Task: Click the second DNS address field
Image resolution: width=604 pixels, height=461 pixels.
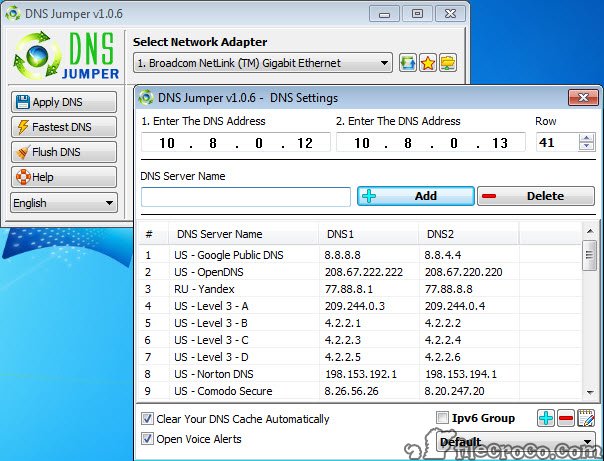Action: [x=431, y=143]
